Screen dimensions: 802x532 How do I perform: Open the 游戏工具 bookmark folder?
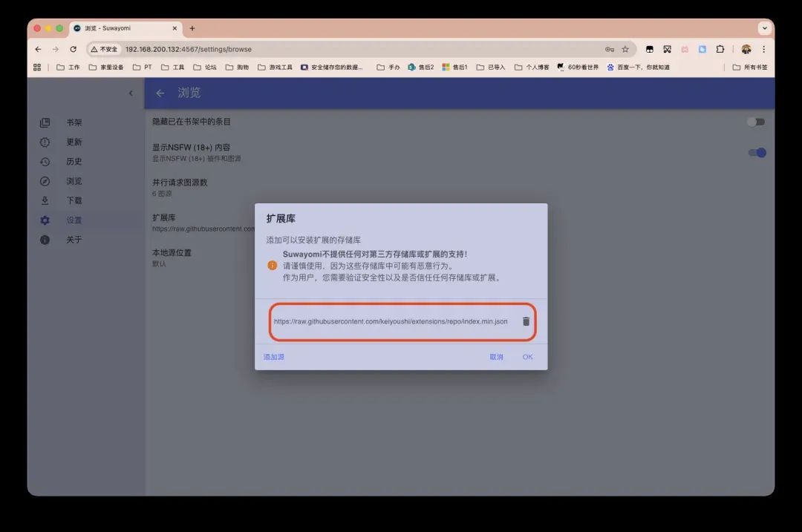pos(275,67)
